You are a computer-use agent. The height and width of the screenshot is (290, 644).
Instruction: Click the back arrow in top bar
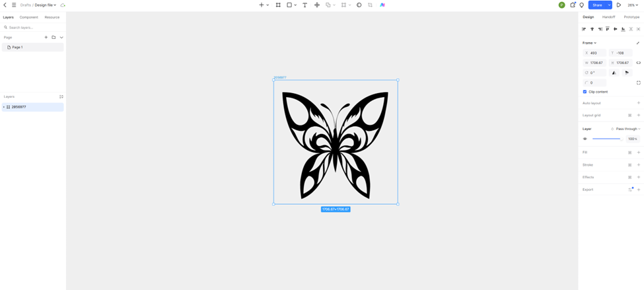5,5
